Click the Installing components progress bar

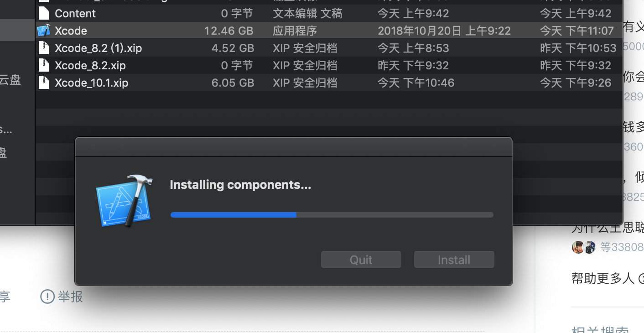coord(332,215)
